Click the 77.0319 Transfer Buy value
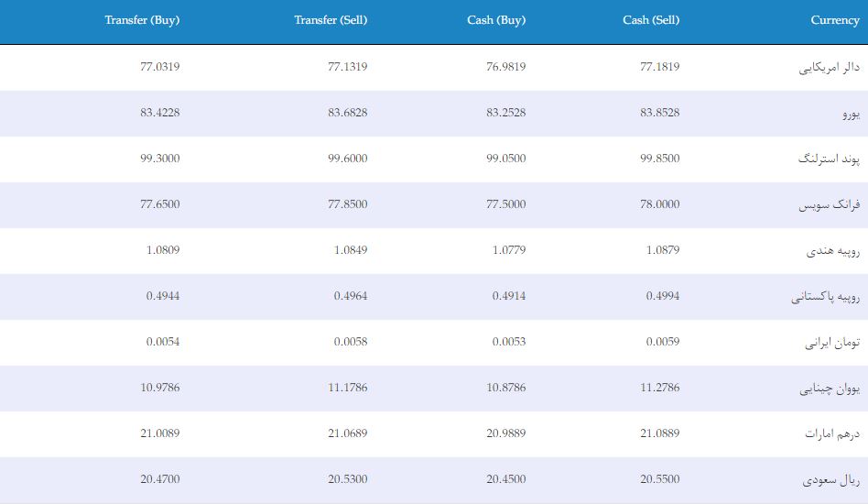 point(160,67)
